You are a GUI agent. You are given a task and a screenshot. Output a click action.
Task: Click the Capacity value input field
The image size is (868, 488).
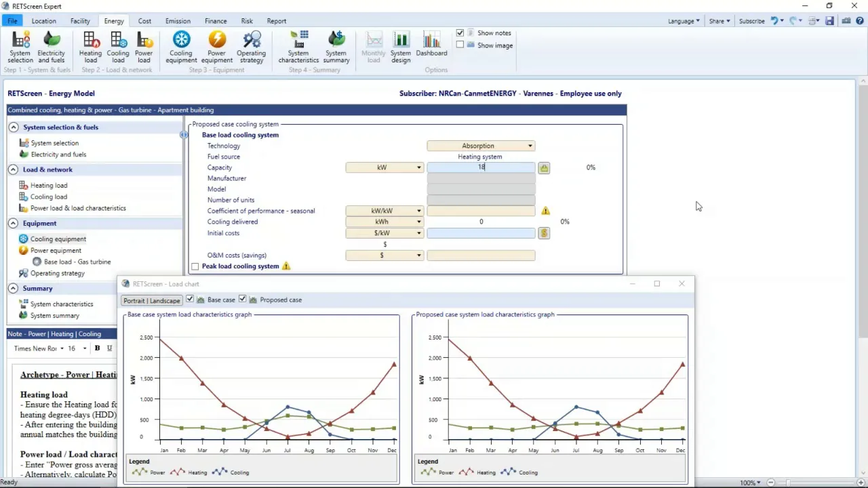pyautogui.click(x=481, y=167)
